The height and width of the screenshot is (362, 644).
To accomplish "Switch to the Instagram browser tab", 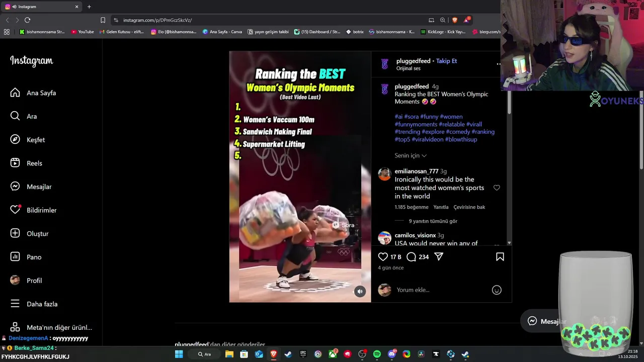I will (41, 7).
